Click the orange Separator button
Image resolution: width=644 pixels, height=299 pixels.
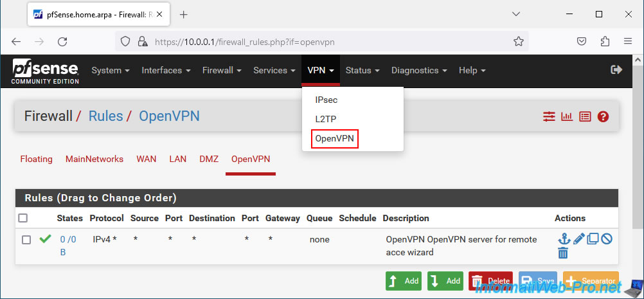tap(591, 281)
